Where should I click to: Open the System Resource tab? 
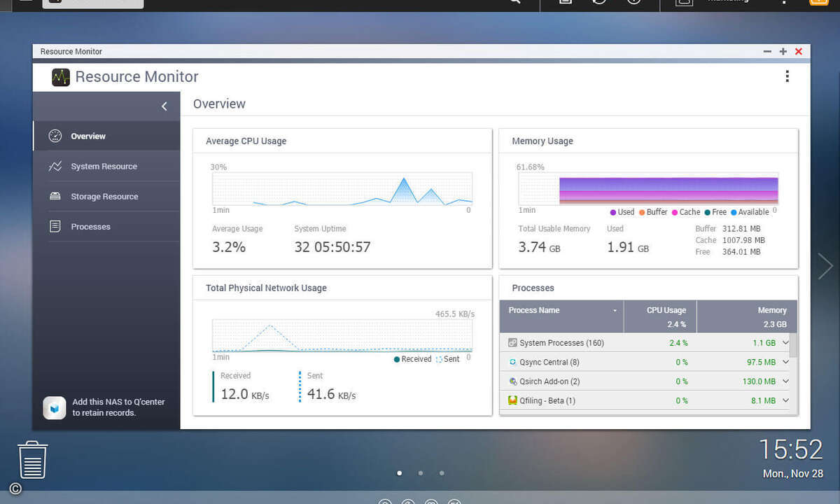[106, 167]
